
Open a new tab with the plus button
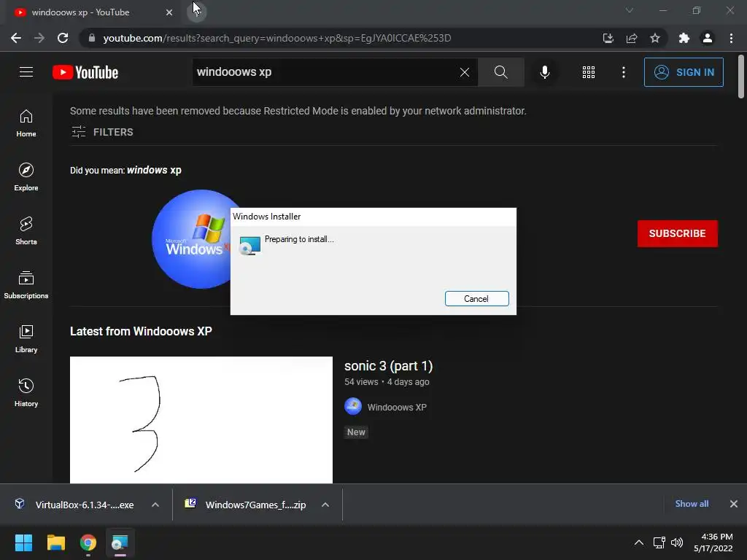tap(196, 12)
